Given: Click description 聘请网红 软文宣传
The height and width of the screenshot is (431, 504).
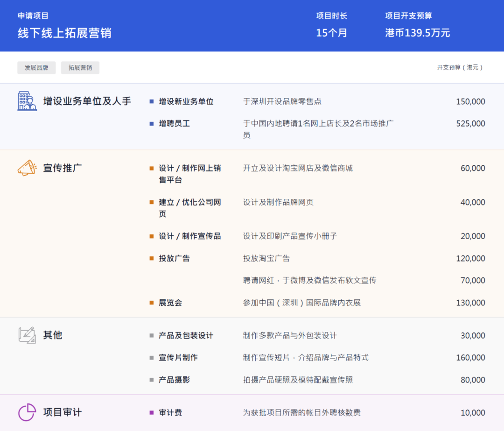Looking at the screenshot, I should pos(309,281).
